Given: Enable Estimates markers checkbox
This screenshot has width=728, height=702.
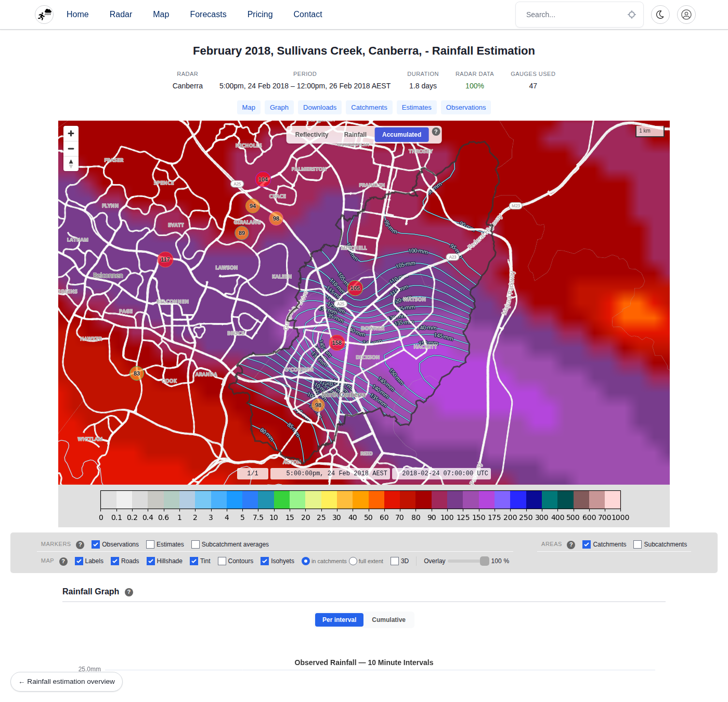Looking at the screenshot, I should coord(150,544).
